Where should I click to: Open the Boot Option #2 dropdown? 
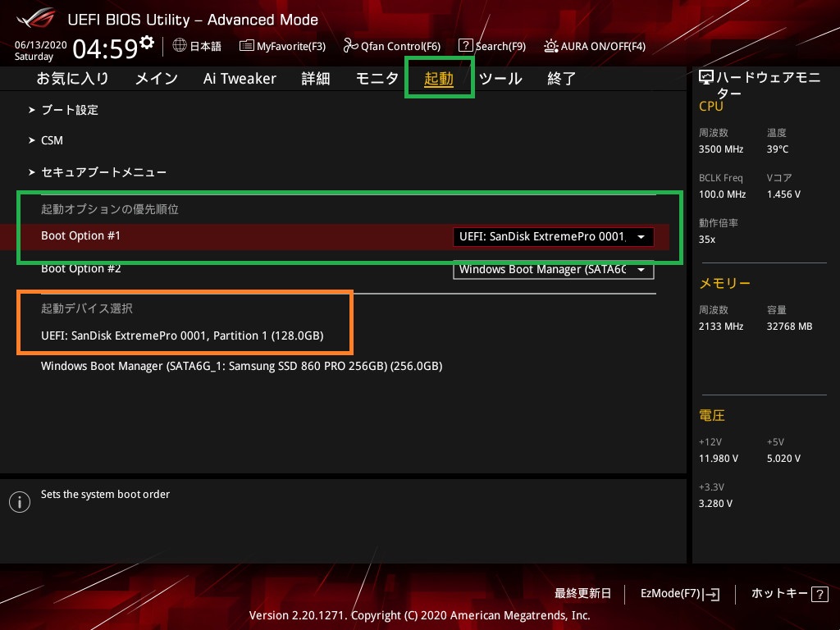point(554,269)
